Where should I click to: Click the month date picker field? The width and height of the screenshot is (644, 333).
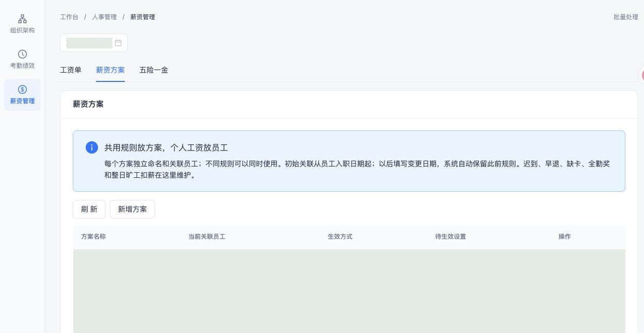tap(94, 43)
